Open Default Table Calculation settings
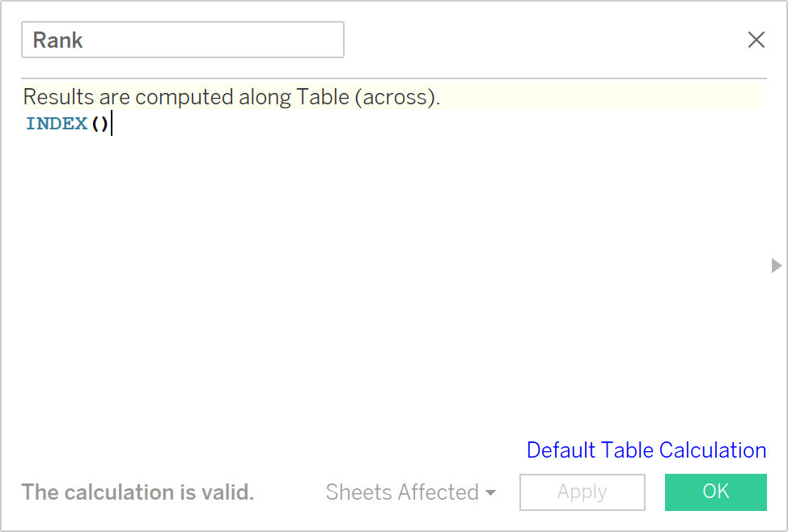 coord(646,450)
